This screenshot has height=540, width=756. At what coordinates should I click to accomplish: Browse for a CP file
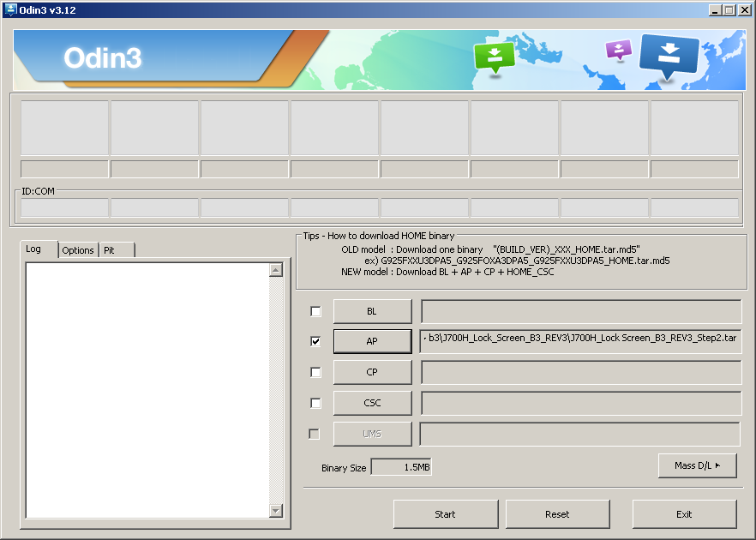(x=372, y=372)
